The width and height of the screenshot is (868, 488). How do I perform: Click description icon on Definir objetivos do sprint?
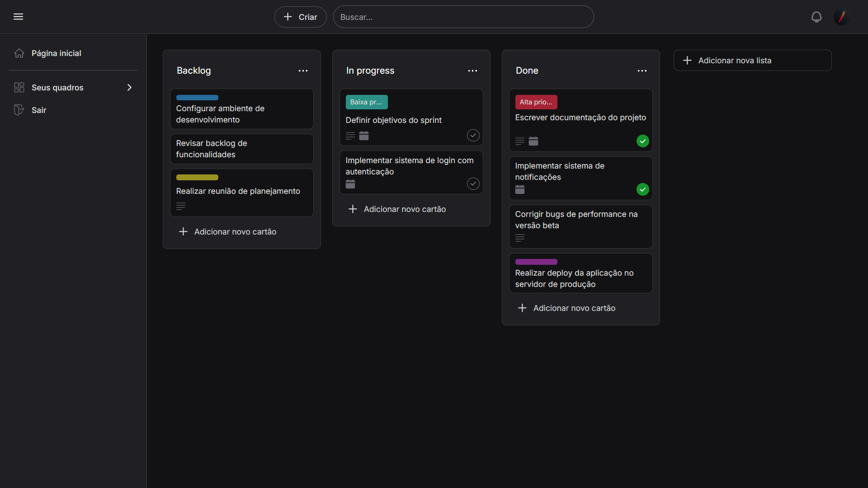350,136
